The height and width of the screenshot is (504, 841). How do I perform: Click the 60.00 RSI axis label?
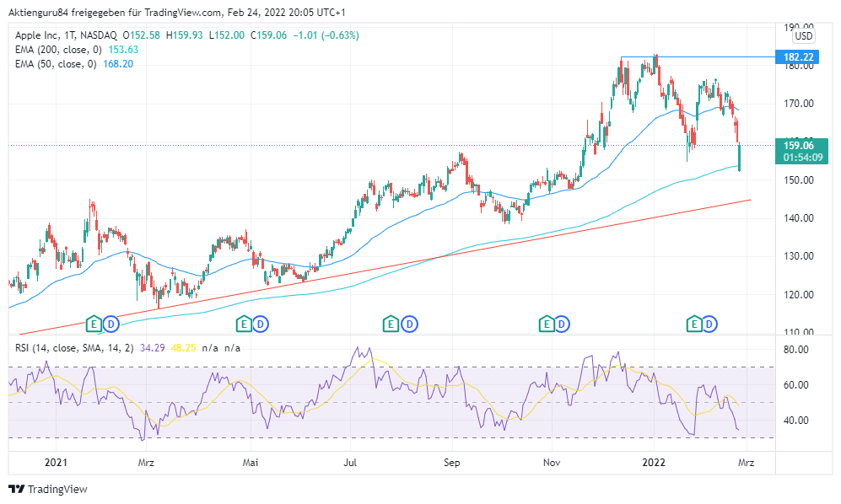pos(796,385)
